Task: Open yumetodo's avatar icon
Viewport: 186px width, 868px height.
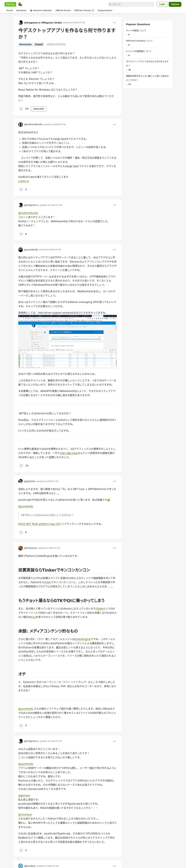Action: (21, 250)
